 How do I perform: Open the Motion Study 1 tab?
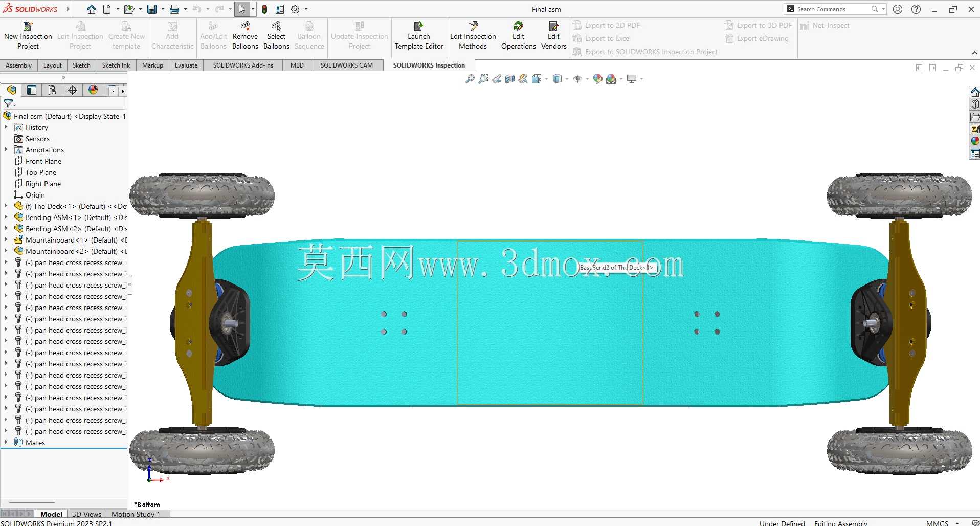(x=136, y=514)
